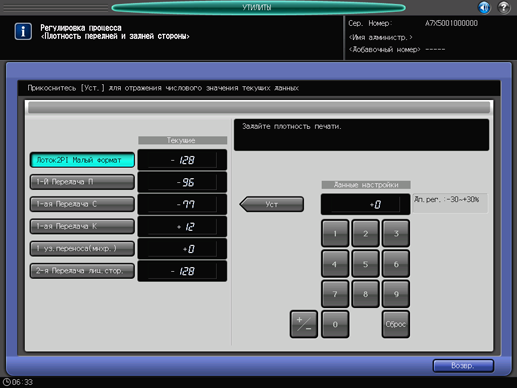Open help with the question mark icon
This screenshot has width=517, height=388.
pyautogui.click(x=504, y=7)
